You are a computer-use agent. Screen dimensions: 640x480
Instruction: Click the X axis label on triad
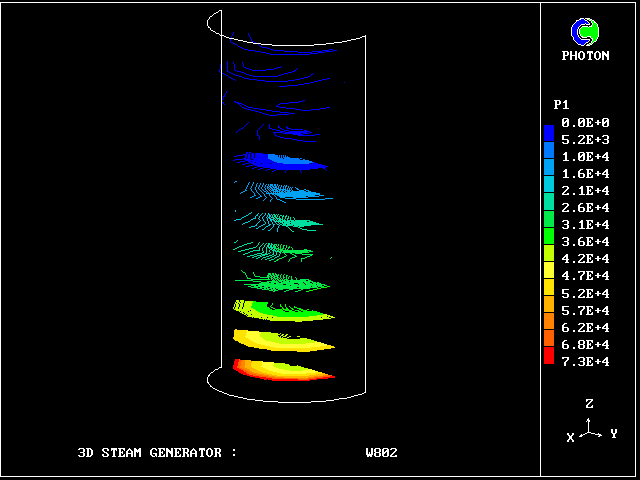coord(570,438)
